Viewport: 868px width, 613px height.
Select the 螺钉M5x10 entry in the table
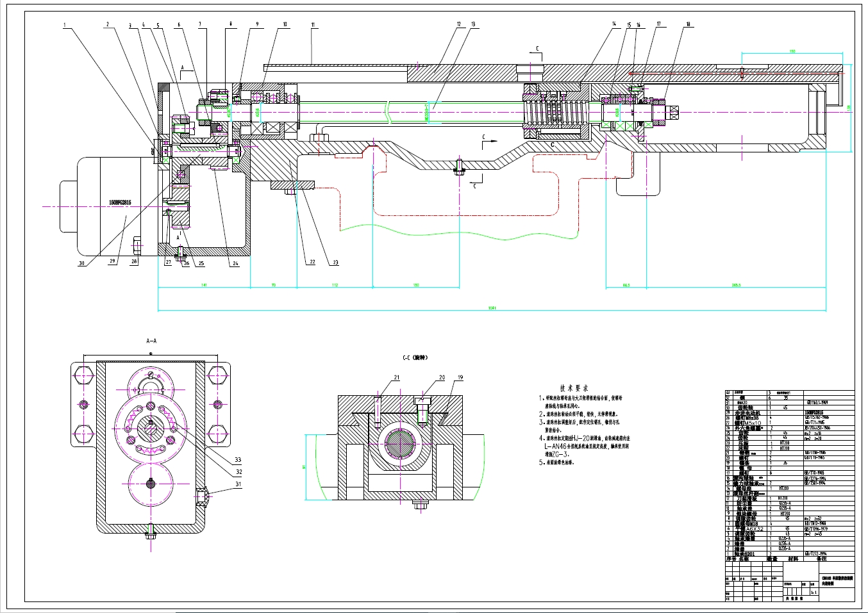747,423
